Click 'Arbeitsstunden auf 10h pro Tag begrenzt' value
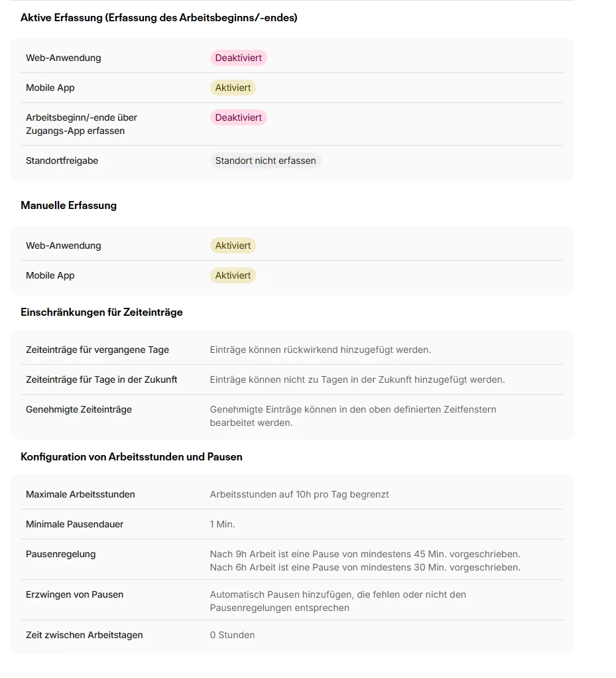Screen dimensions: 616x678 click(x=299, y=495)
